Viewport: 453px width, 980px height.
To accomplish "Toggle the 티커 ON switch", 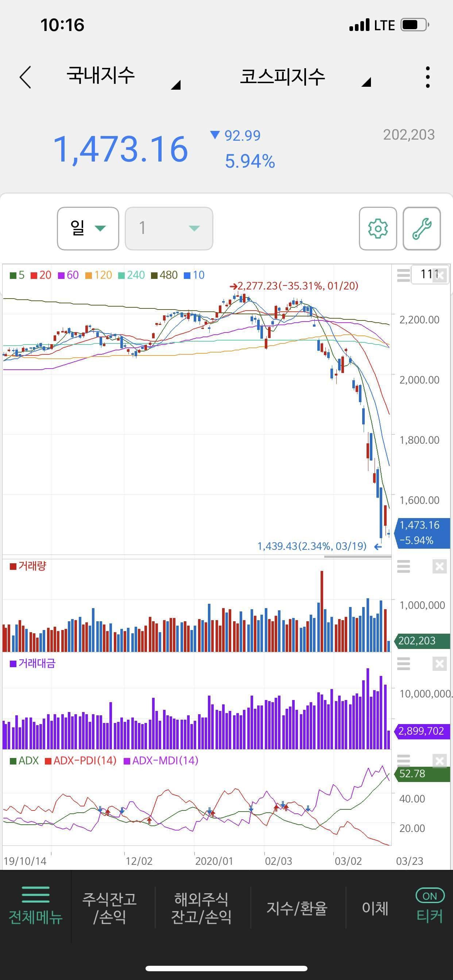I will point(429,896).
